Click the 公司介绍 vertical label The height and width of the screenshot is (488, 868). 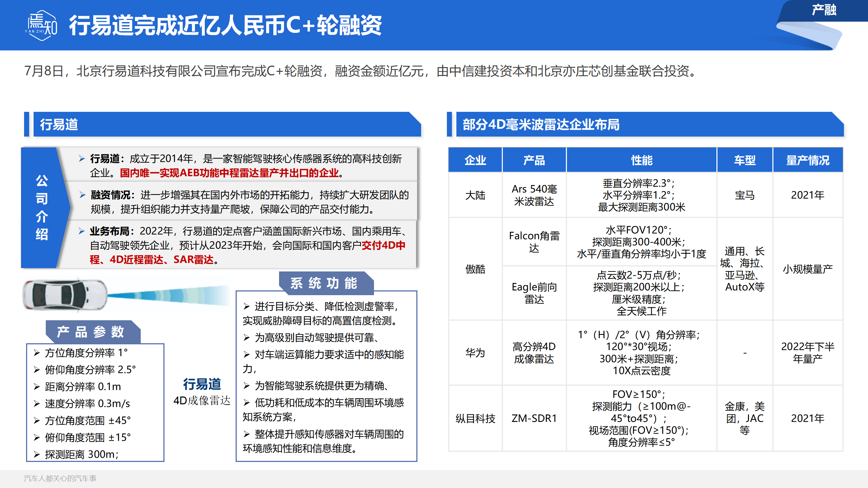click(42, 207)
